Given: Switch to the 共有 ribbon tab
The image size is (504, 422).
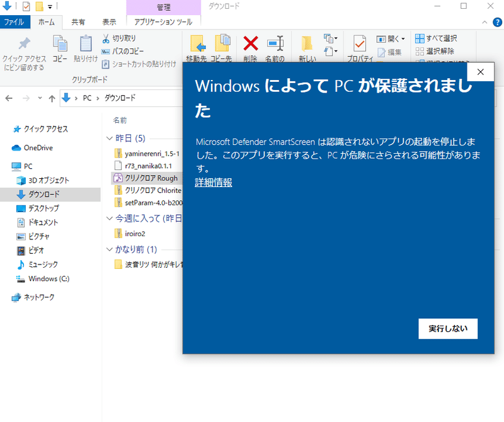Looking at the screenshot, I should (x=78, y=22).
